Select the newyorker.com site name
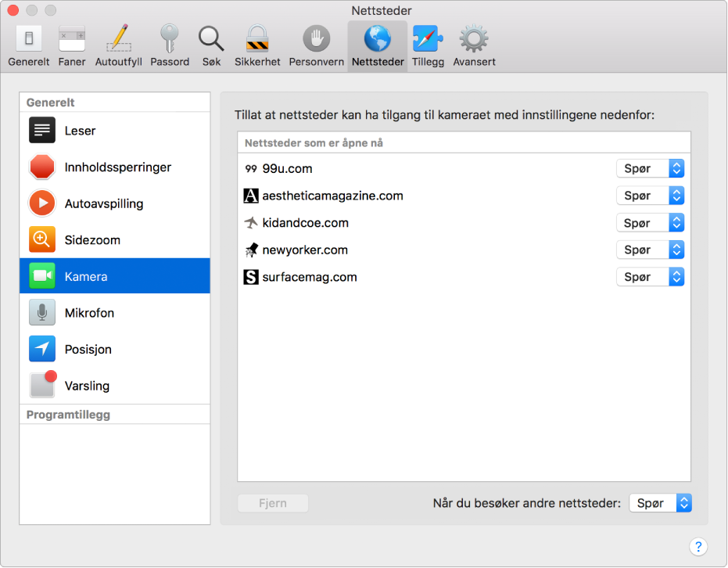The width and height of the screenshot is (728, 568). coord(305,250)
